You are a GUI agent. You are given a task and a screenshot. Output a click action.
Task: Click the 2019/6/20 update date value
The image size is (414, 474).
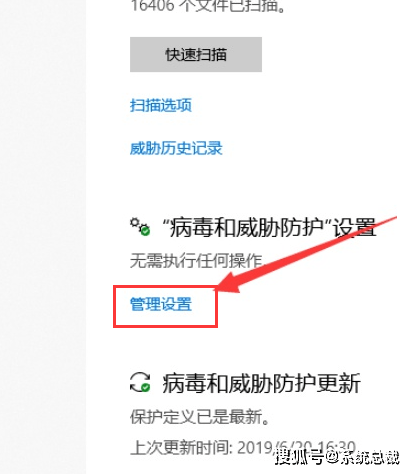tap(275, 447)
